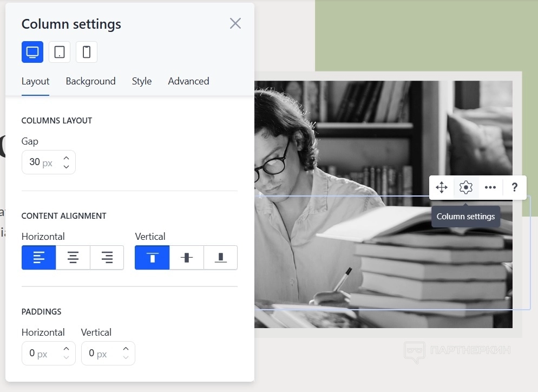Switch to mobile phone device view
538x392 pixels.
[87, 52]
